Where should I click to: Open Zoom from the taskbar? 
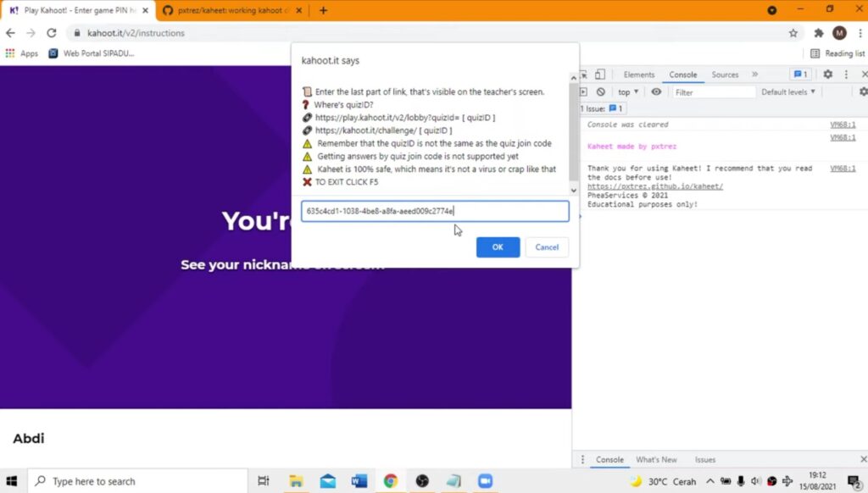(x=486, y=481)
